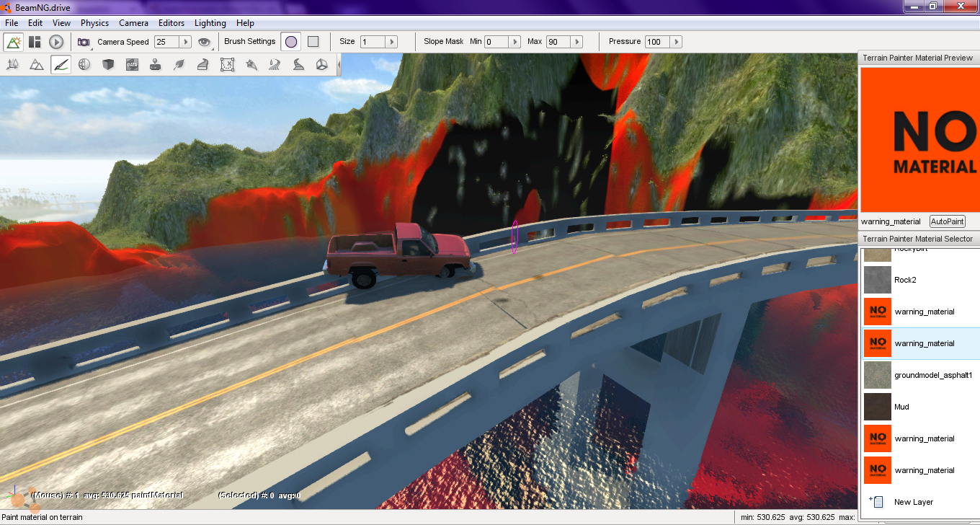Open the Camera menu
The height and width of the screenshot is (525, 980).
pos(133,23)
